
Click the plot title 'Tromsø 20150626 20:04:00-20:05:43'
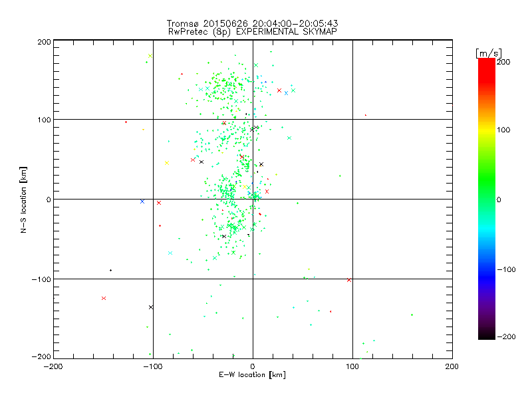[x=252, y=23]
